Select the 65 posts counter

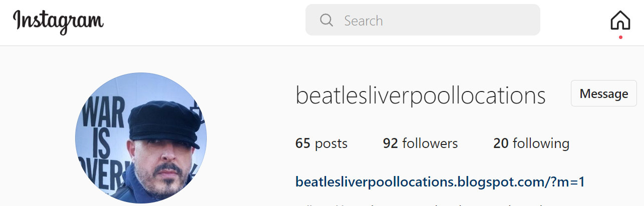321,143
